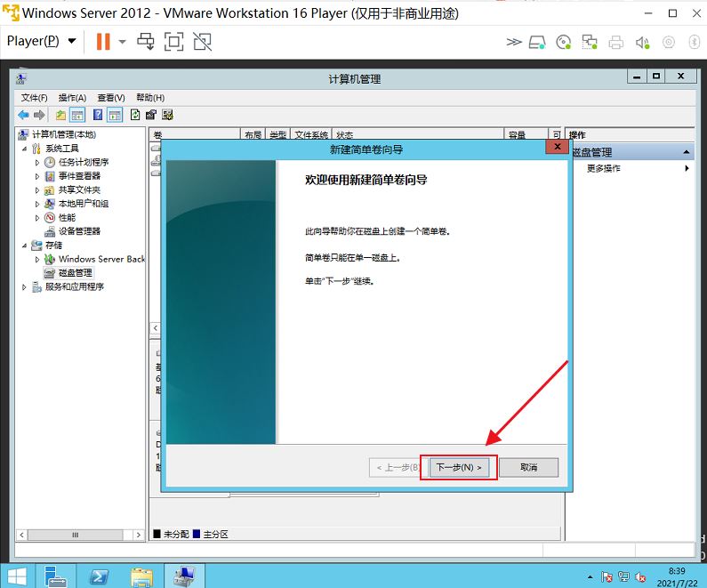707x588 pixels.
Task: Click the show/hide console tree icon
Action: point(77,115)
